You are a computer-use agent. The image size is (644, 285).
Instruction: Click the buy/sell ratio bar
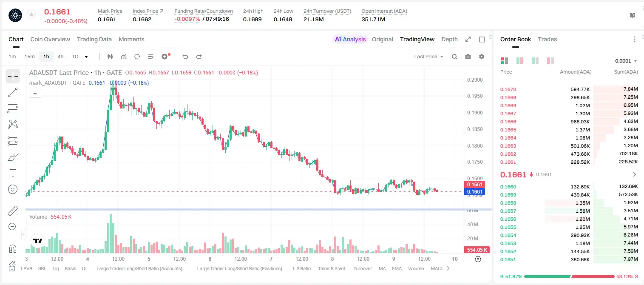[569, 276]
